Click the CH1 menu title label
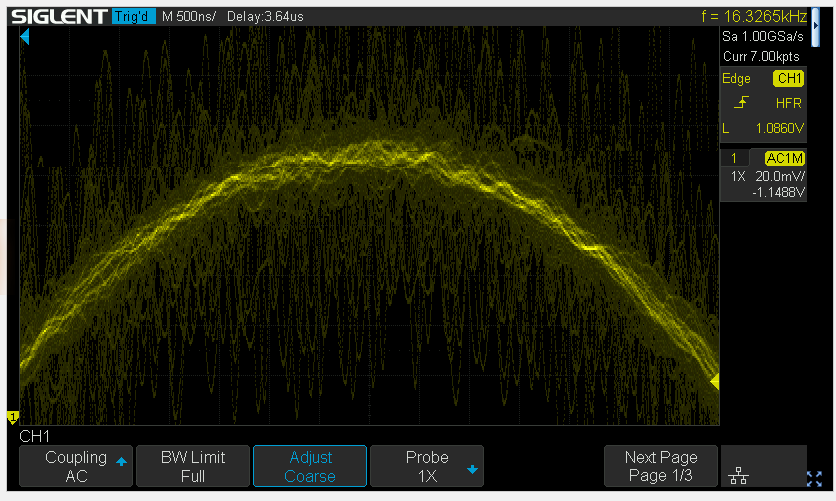Image resolution: width=836 pixels, height=501 pixels. click(x=35, y=437)
